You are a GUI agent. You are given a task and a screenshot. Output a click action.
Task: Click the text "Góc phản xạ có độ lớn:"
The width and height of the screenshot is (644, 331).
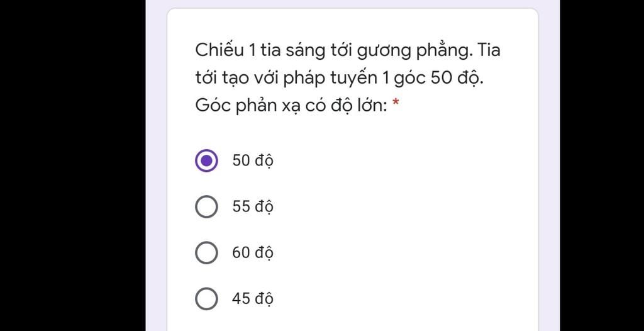tap(291, 106)
